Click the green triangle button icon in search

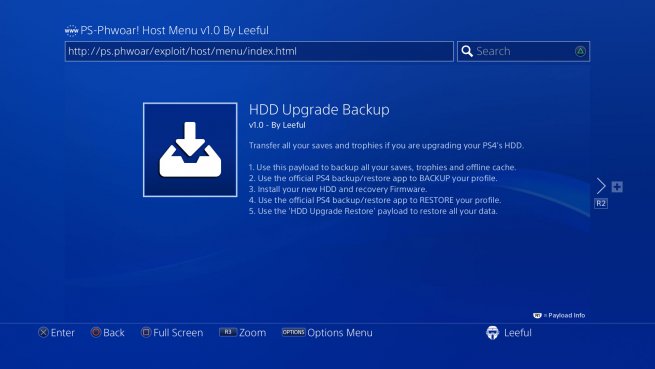(x=580, y=51)
